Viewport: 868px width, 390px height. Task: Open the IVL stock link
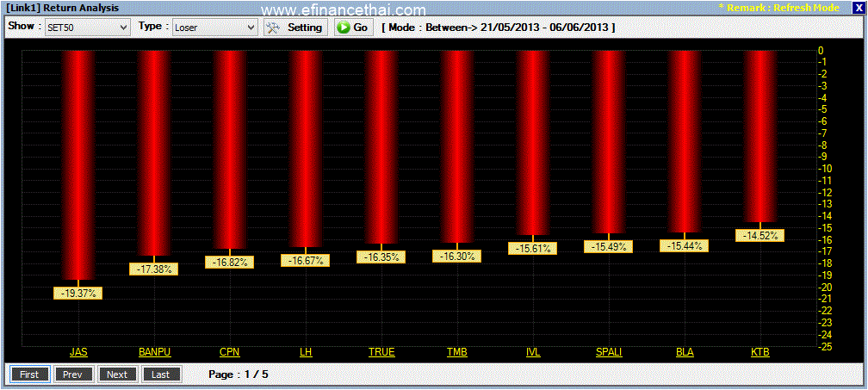click(533, 352)
